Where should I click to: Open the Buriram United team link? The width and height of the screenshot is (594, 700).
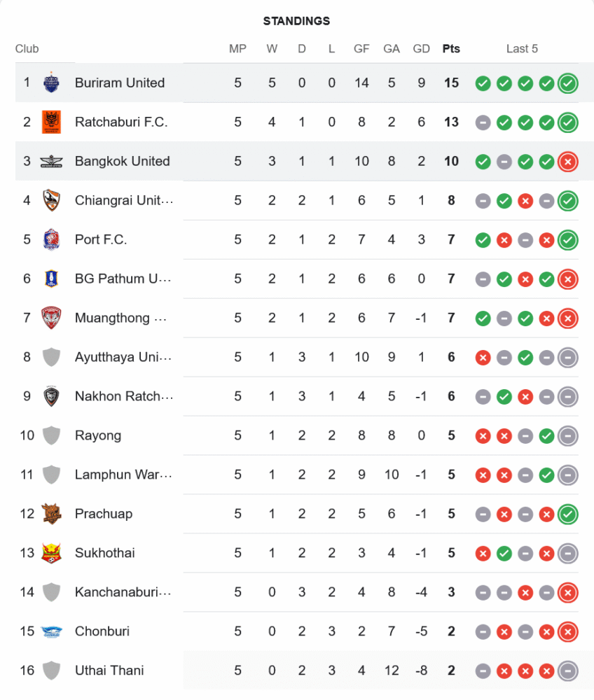[120, 83]
